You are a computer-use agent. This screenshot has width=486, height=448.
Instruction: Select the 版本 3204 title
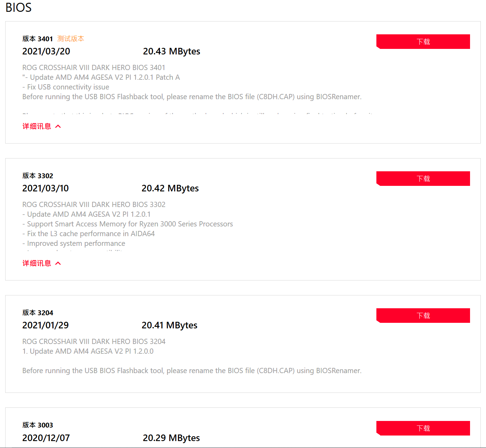pos(37,313)
